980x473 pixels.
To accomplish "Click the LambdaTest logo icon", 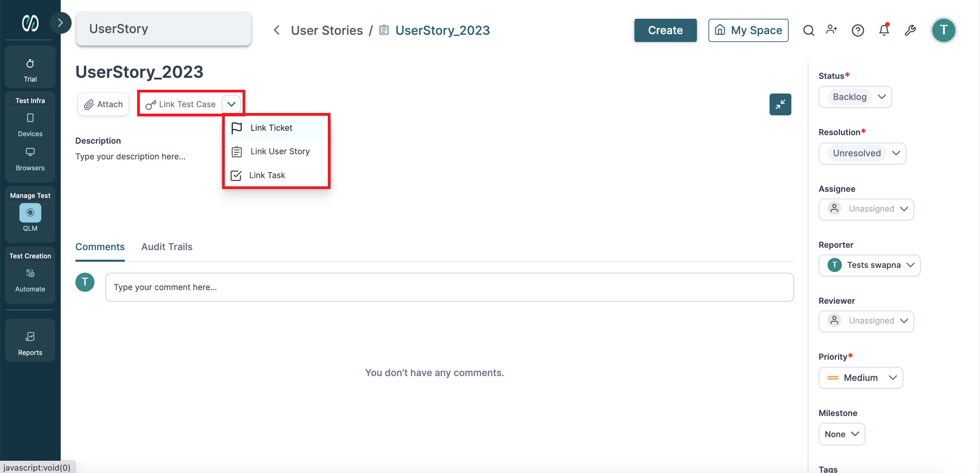I will click(x=30, y=23).
